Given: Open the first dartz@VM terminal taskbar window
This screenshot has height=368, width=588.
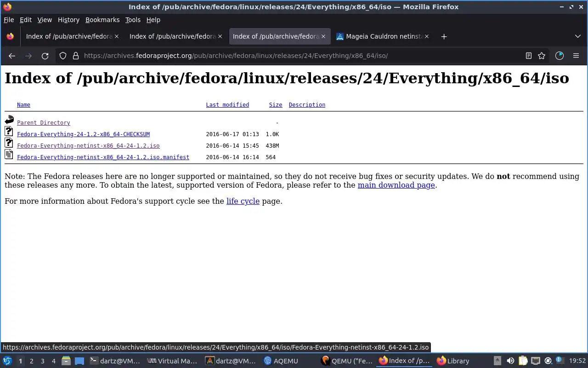Looking at the screenshot, I should [115, 361].
